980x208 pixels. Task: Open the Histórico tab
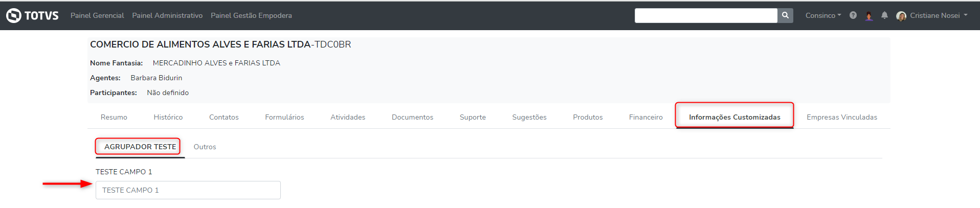click(x=168, y=117)
